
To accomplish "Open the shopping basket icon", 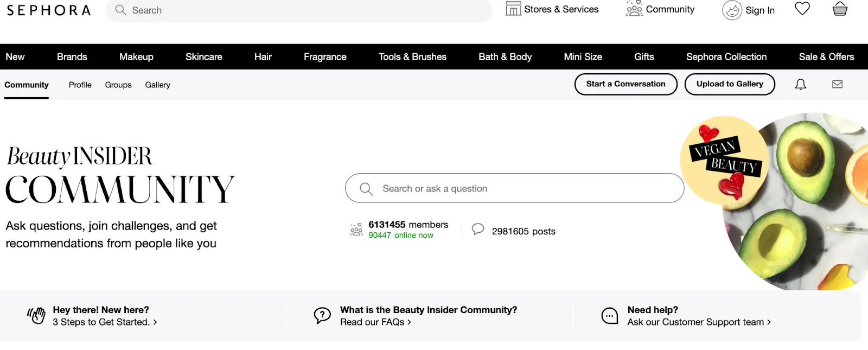I will click(x=840, y=9).
